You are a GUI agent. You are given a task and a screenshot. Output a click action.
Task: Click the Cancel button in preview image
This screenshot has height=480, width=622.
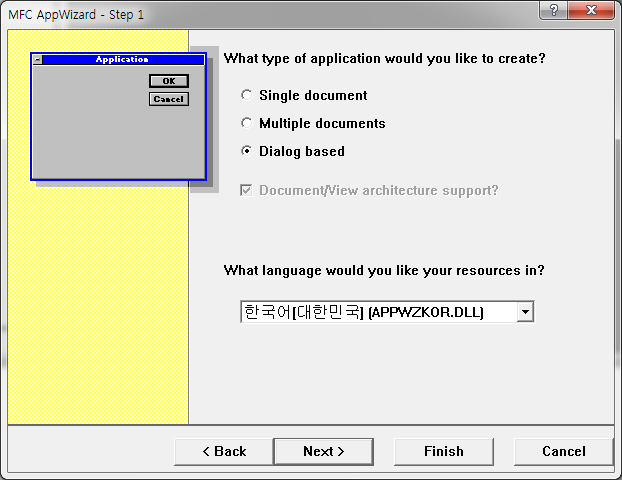coord(169,99)
